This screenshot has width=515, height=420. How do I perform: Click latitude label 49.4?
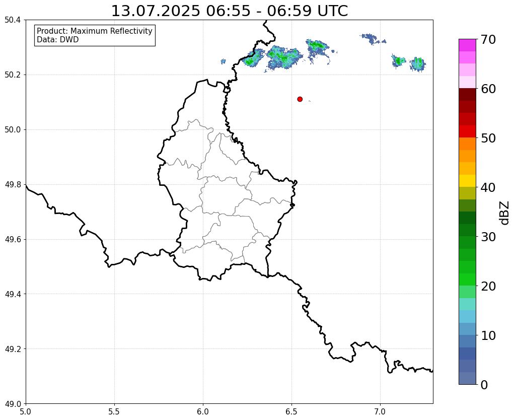click(13, 294)
